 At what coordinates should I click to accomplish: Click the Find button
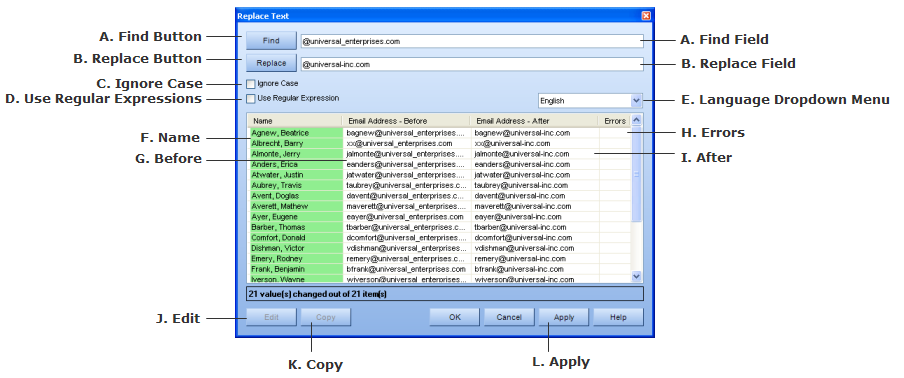click(x=271, y=41)
